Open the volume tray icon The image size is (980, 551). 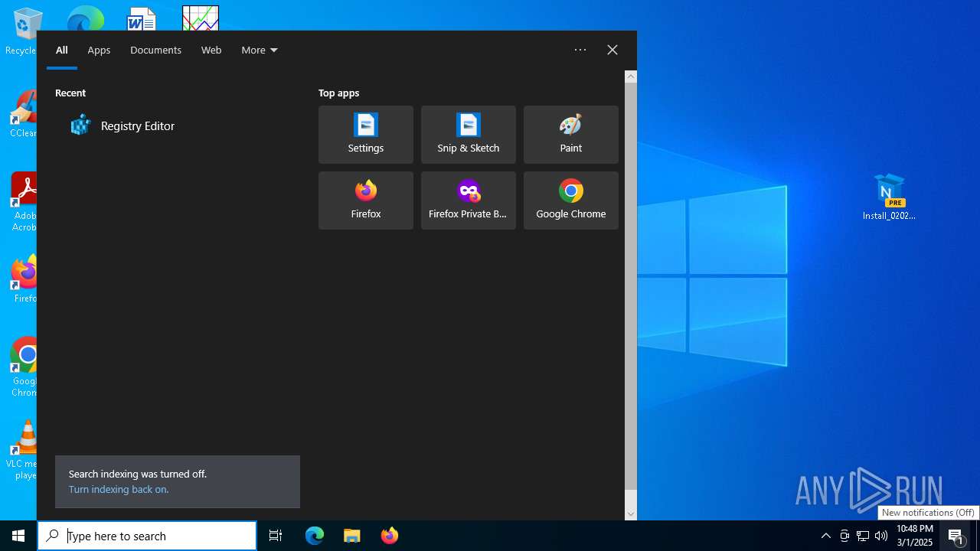[x=881, y=536]
